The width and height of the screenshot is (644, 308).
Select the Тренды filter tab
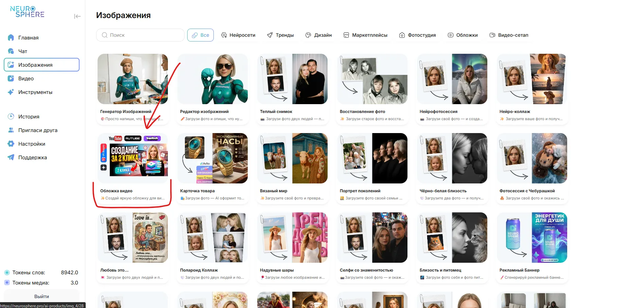pyautogui.click(x=280, y=35)
